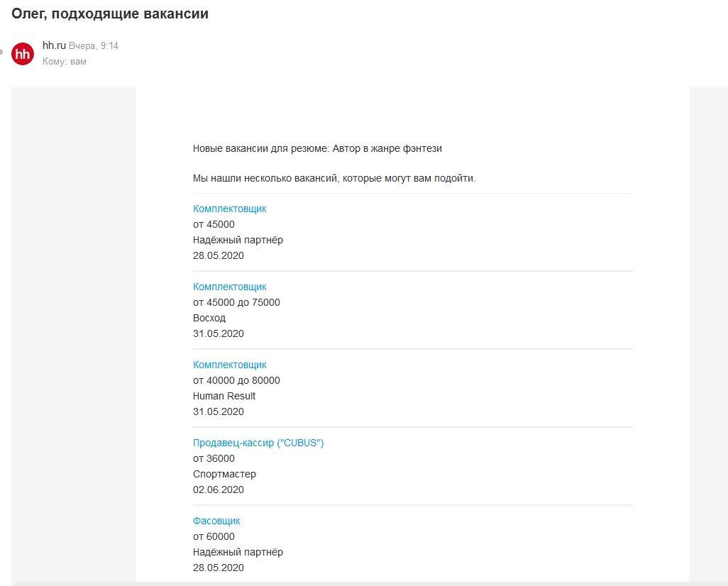Open the Продавец-кассир ("CUBUS") vacancy link
The height and width of the screenshot is (586, 728).
point(258,443)
